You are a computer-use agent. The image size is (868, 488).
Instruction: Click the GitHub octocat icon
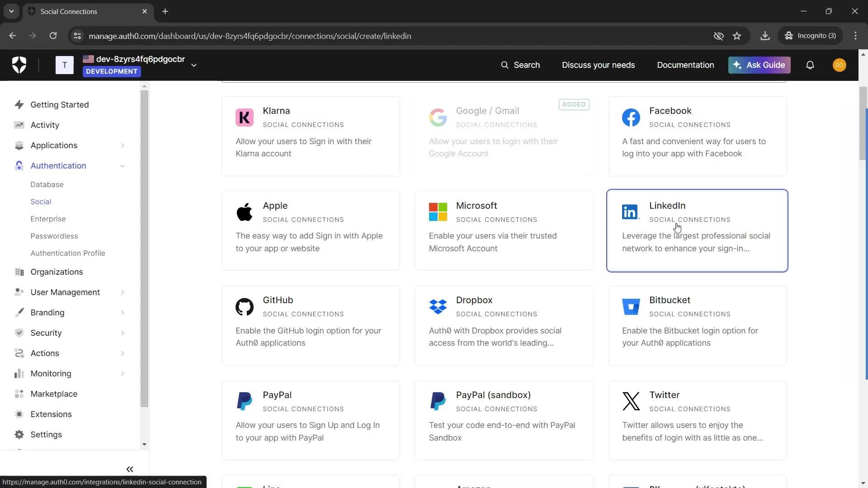point(245,307)
